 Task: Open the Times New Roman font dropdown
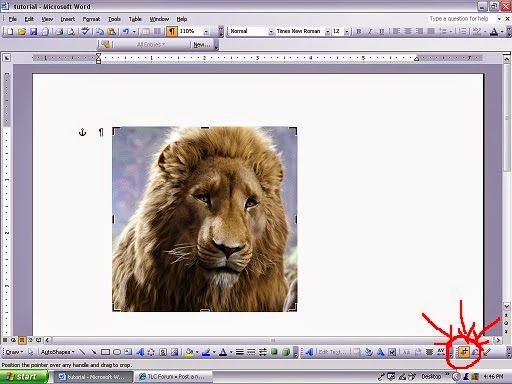tap(327, 32)
